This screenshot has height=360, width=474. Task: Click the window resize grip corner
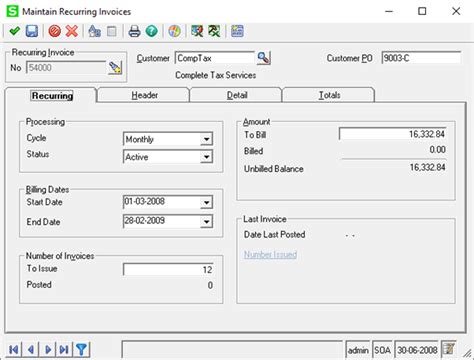coord(467,352)
